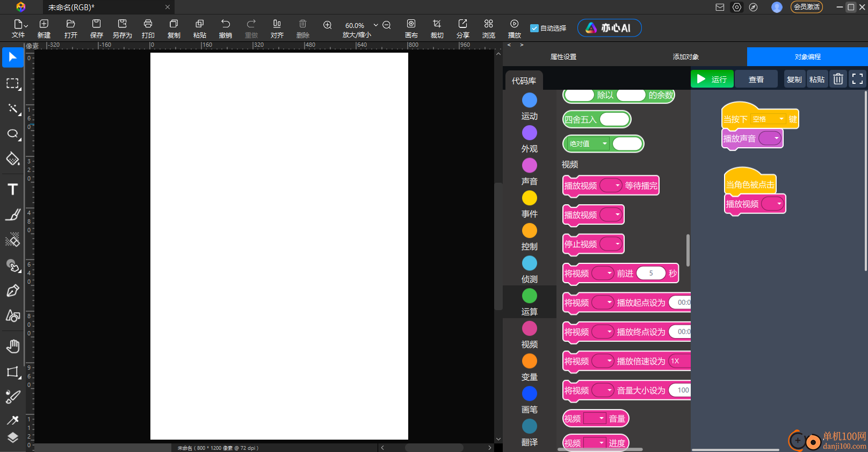868x452 pixels.
Task: Select the lasso tool
Action: pyautogui.click(x=13, y=134)
